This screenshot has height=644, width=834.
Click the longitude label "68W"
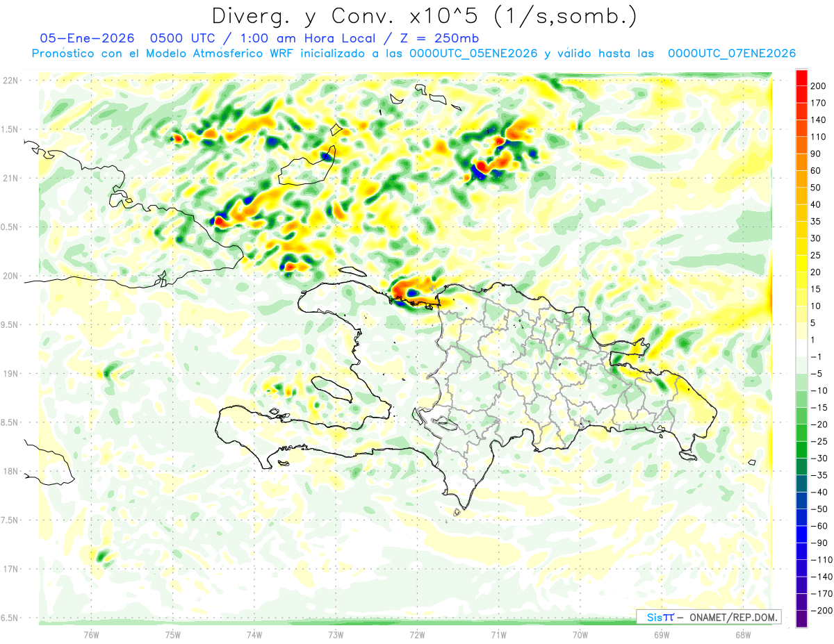coord(742,634)
